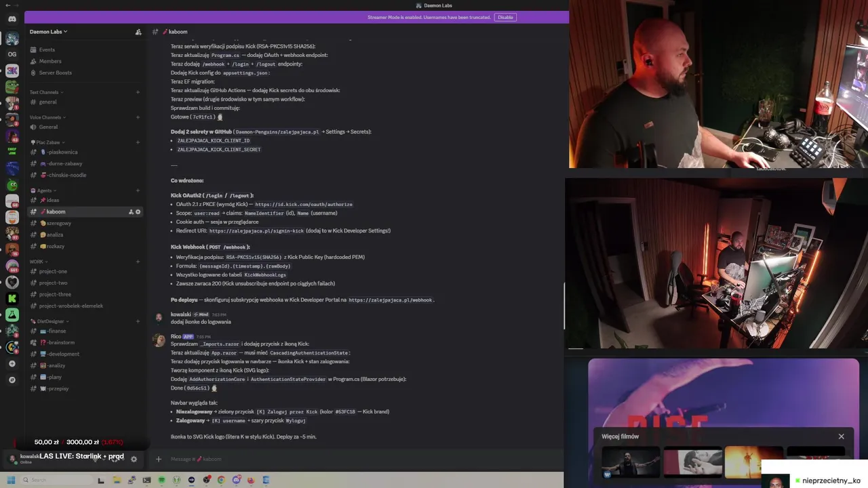This screenshot has width=868, height=488.
Task: Open Discover servers compass icon
Action: click(x=12, y=380)
